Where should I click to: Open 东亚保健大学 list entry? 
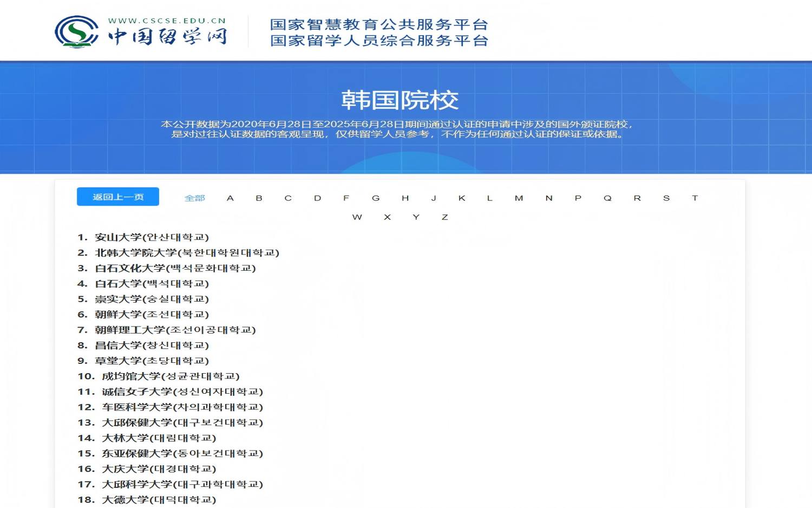tap(182, 453)
